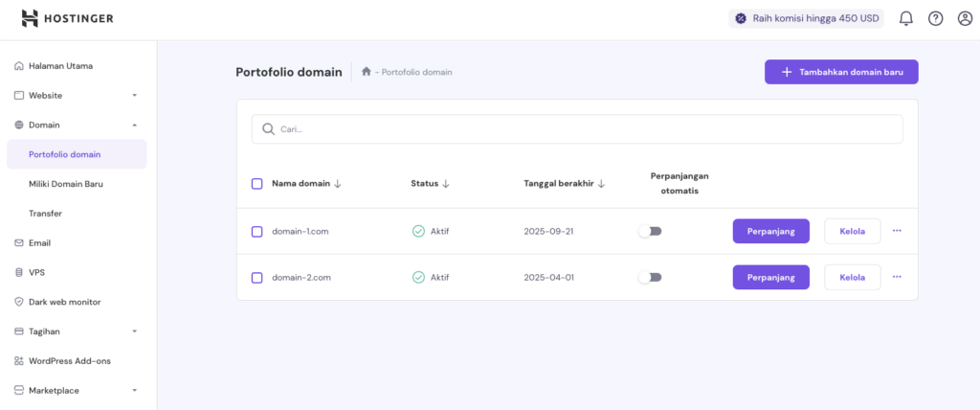The image size is (980, 410).
Task: Expand the Tagihan sidebar menu
Action: pyautogui.click(x=135, y=331)
